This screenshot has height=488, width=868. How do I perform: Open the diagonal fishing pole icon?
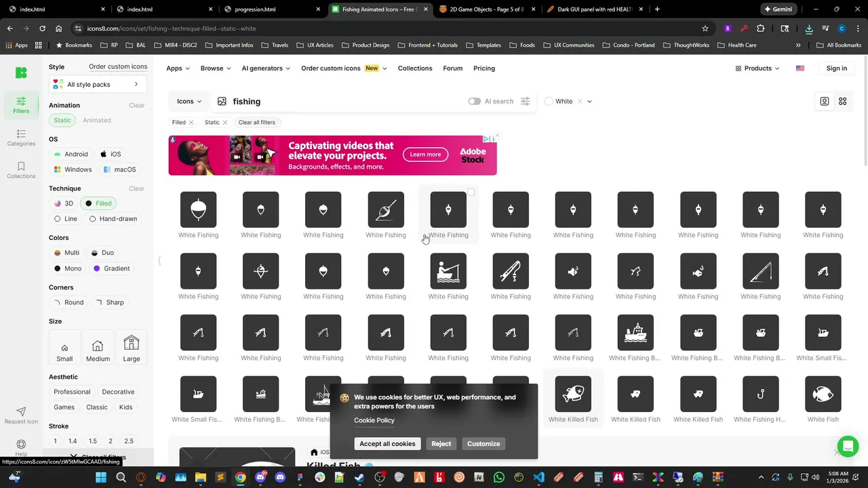(x=760, y=271)
